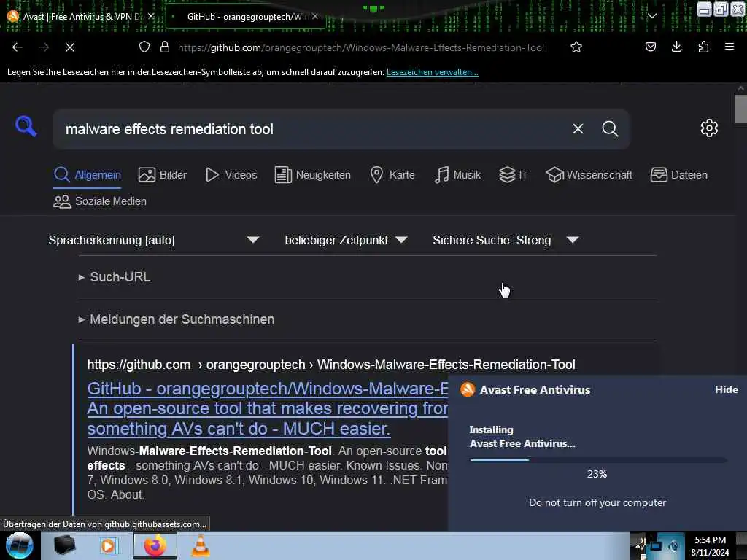Select the Allgemein search category
The height and width of the screenshot is (560, 747).
(x=87, y=175)
